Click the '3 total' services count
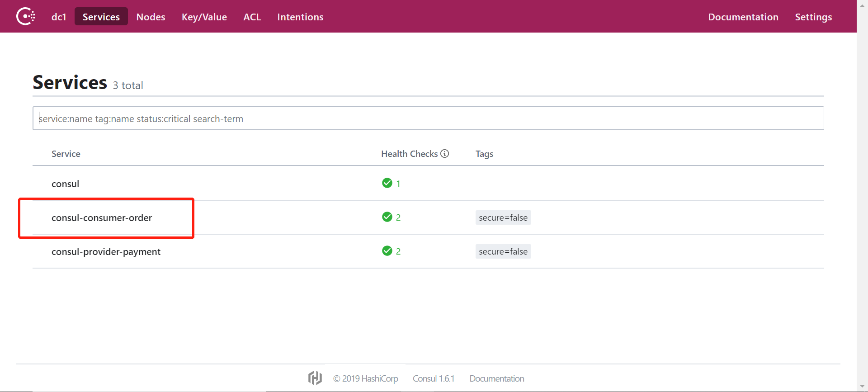This screenshot has height=392, width=868. [x=128, y=85]
